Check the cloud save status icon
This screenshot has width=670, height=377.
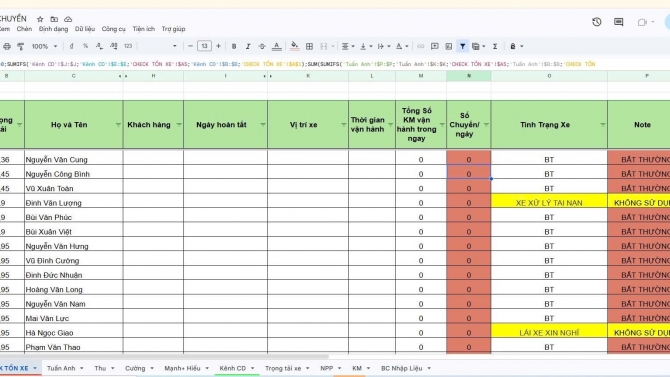click(x=68, y=19)
